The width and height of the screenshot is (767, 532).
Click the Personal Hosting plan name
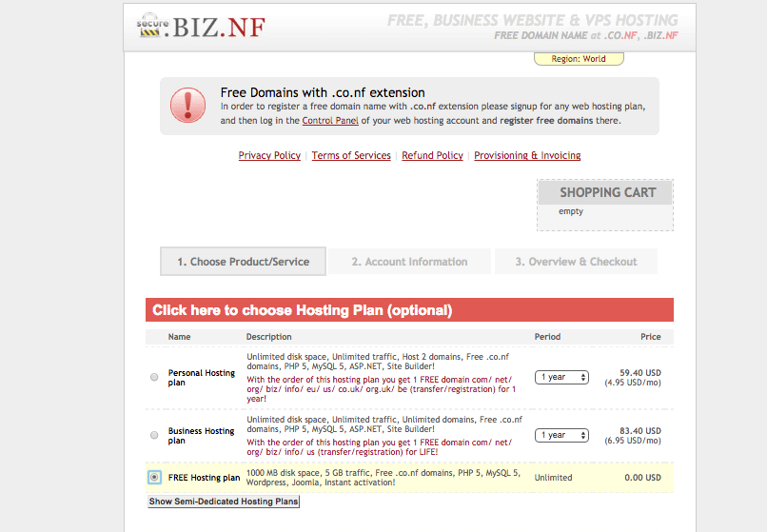point(202,377)
